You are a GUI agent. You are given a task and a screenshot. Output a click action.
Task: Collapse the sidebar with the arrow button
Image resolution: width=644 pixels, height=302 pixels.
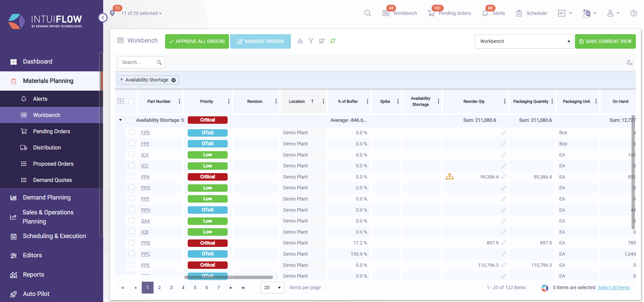click(103, 18)
